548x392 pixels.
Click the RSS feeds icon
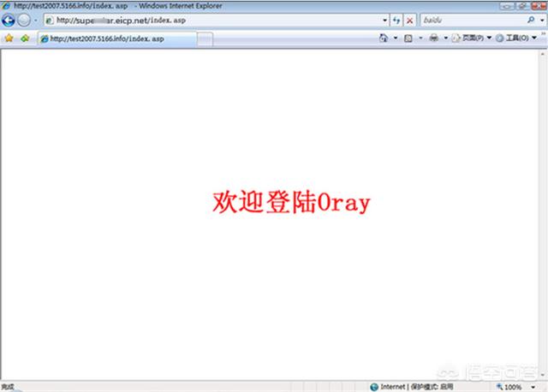(x=408, y=38)
